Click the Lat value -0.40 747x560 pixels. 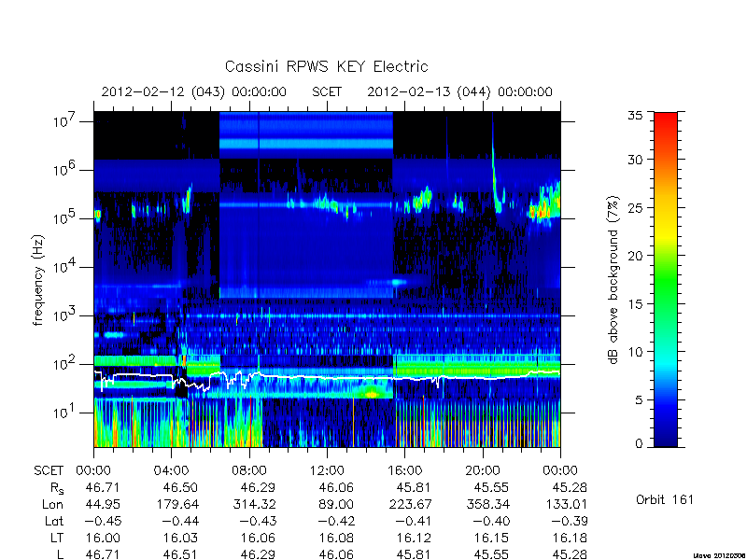coord(491,521)
